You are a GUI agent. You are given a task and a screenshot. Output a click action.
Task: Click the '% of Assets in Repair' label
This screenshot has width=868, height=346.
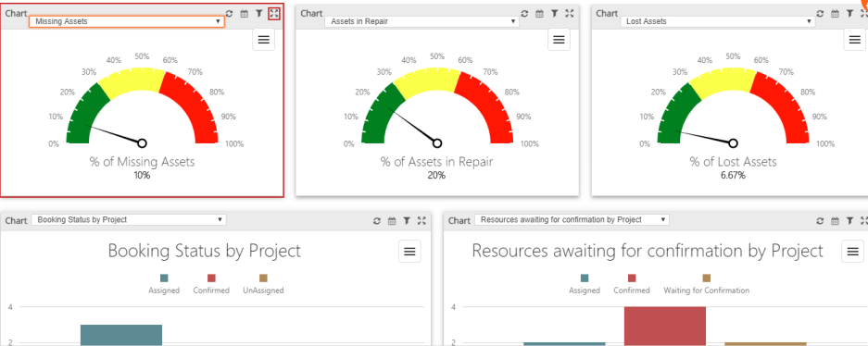436,162
